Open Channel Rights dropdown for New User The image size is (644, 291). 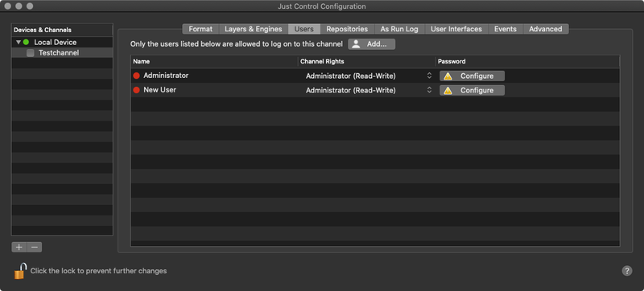click(369, 90)
